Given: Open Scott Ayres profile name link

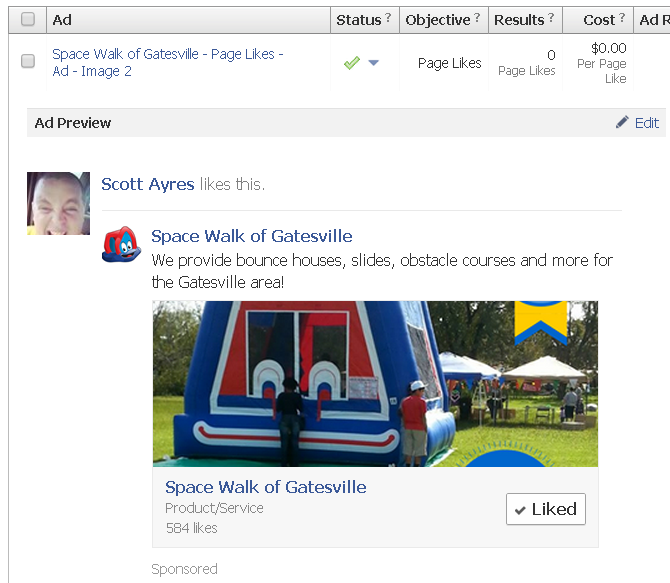Looking at the screenshot, I should pyautogui.click(x=148, y=184).
